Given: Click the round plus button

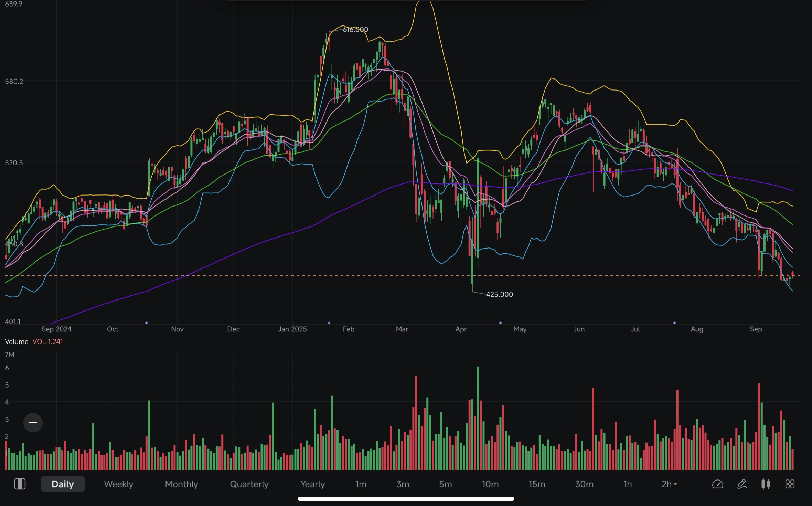Looking at the screenshot, I should 33,423.
